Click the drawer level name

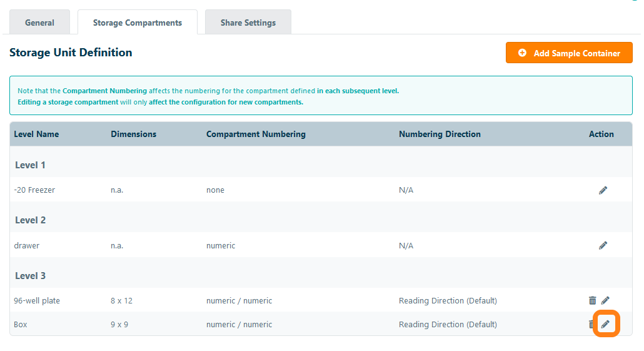[x=27, y=246]
